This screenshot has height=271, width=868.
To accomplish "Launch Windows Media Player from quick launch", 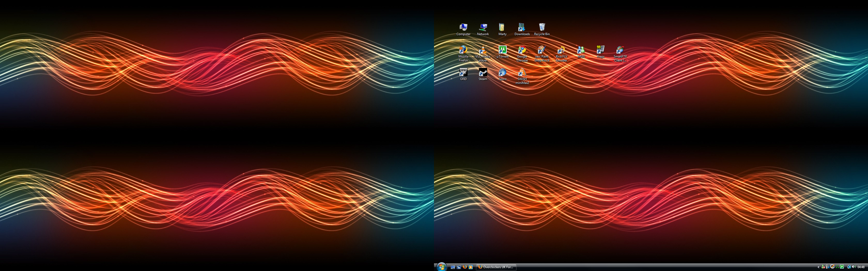I will pos(471,267).
